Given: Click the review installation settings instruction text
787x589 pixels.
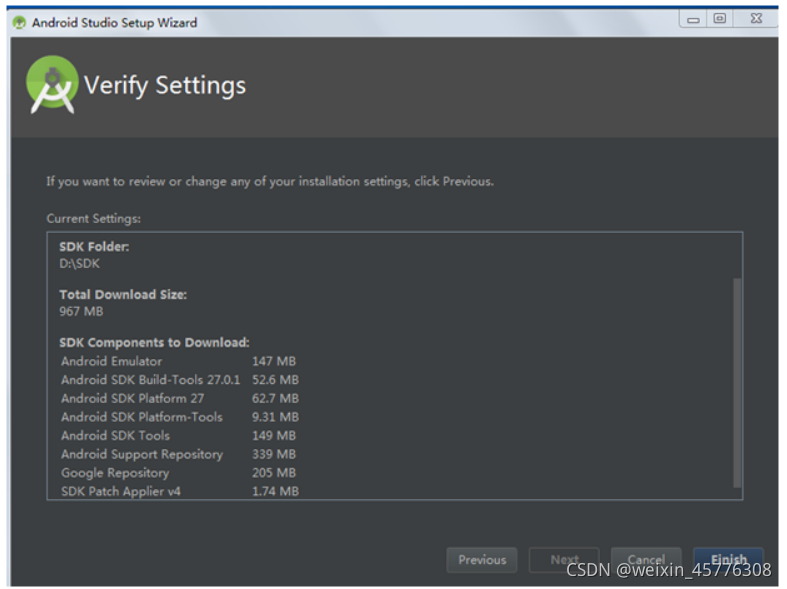Looking at the screenshot, I should (270, 181).
